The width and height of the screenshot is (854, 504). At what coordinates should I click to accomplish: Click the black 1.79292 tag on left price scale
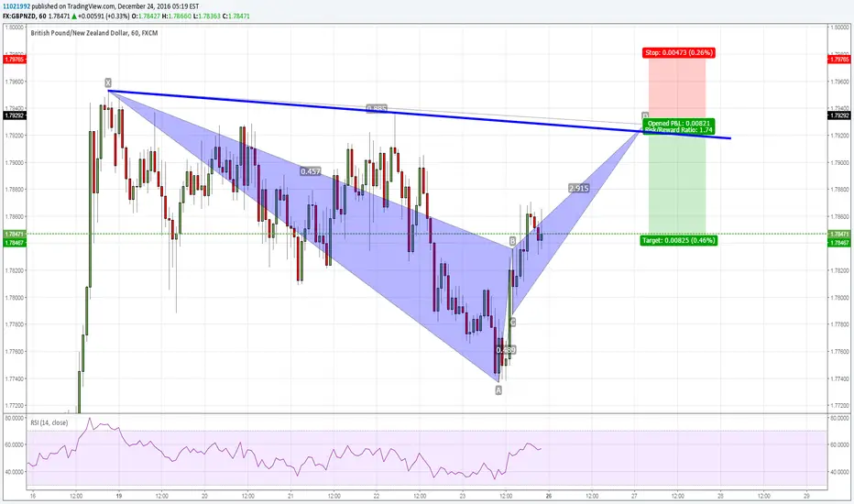[14, 115]
